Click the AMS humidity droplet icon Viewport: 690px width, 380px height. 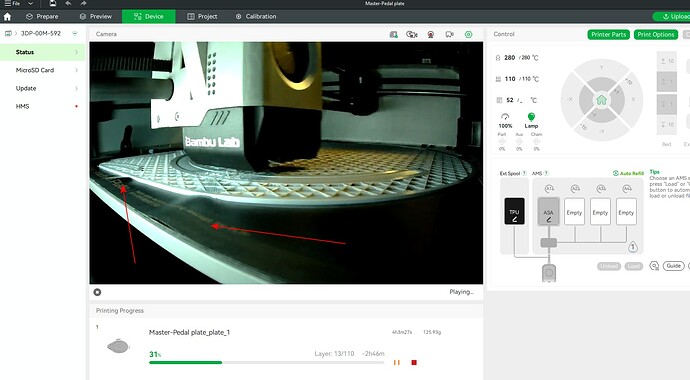(x=633, y=247)
